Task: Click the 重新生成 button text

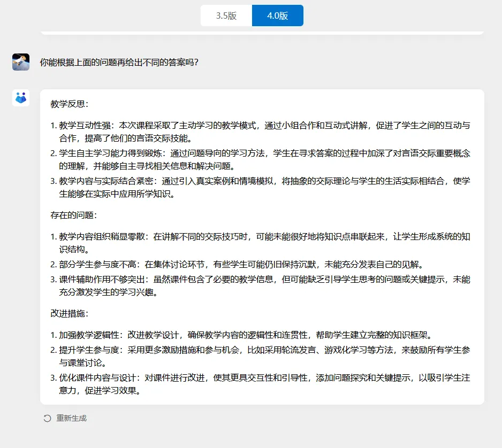Action: (71, 418)
